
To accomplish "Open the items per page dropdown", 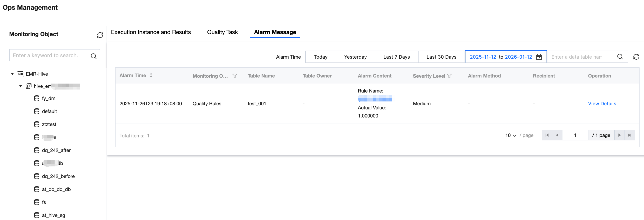I will (511, 135).
